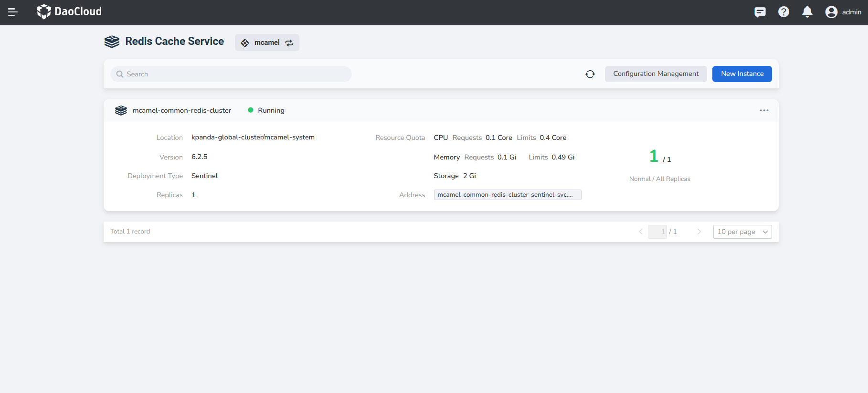Switch the mcamel workspace
868x393 pixels.
pyautogui.click(x=289, y=43)
